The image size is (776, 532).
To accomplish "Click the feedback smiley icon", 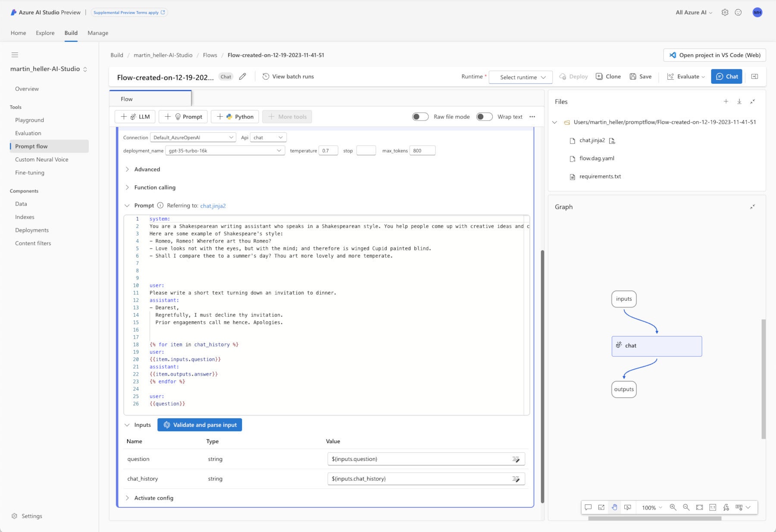I will click(738, 12).
